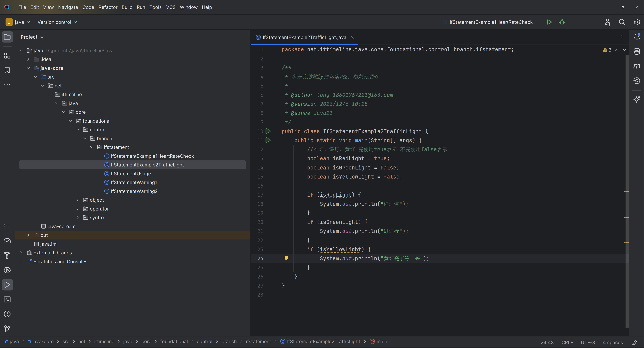644x348 pixels.
Task: Open editor tab options vertical dots
Action: (x=622, y=37)
